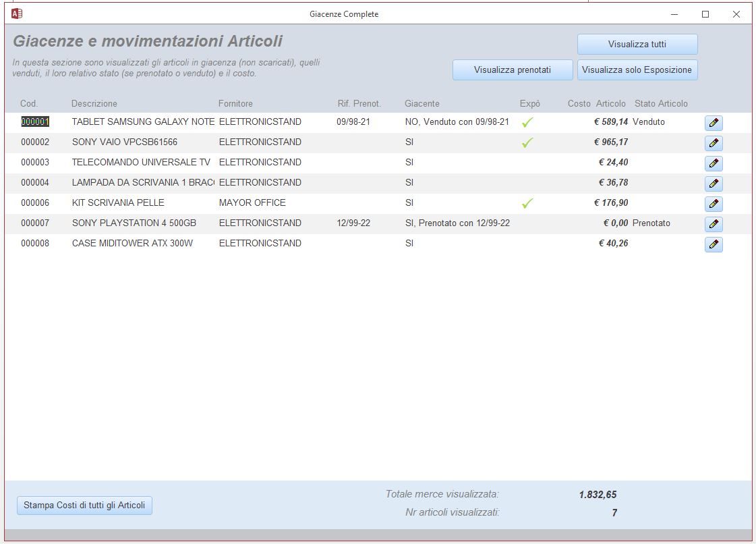Print costs with Stampa Costi di tutti gli Articoli
This screenshot has width=756, height=544.
point(84,506)
